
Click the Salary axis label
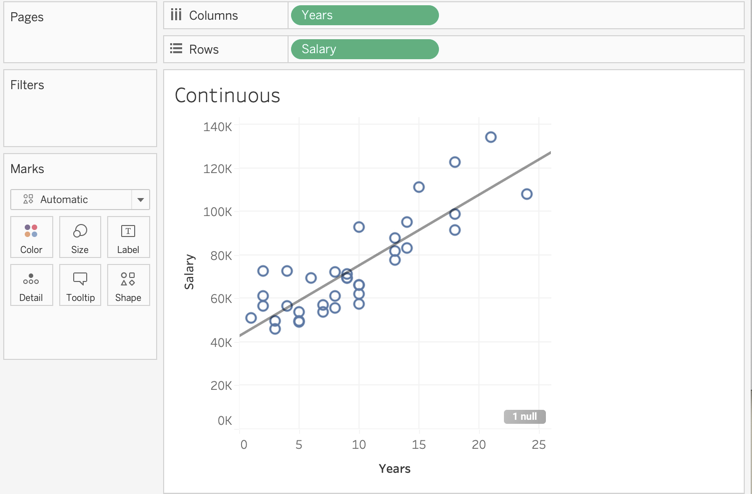point(189,272)
